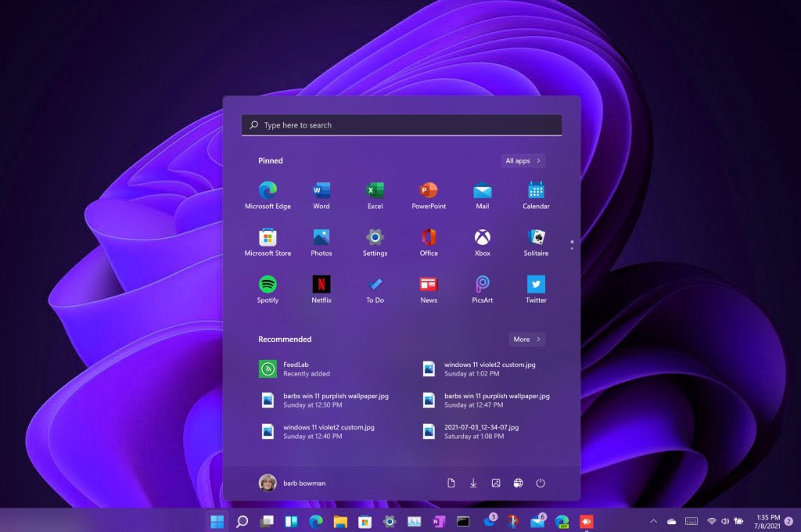Screen dimensions: 801x532
Task: Open Microsoft Edge from pinned apps
Action: tap(268, 195)
